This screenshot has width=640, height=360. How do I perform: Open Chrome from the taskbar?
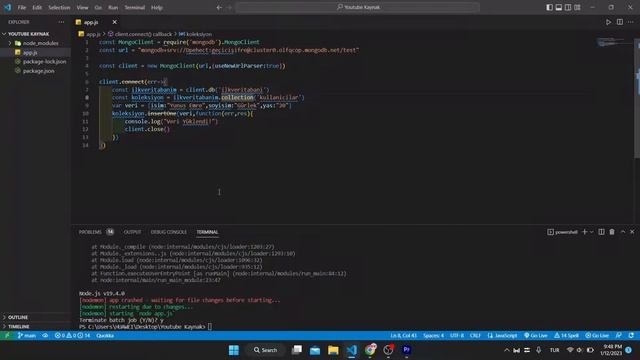coord(370,350)
